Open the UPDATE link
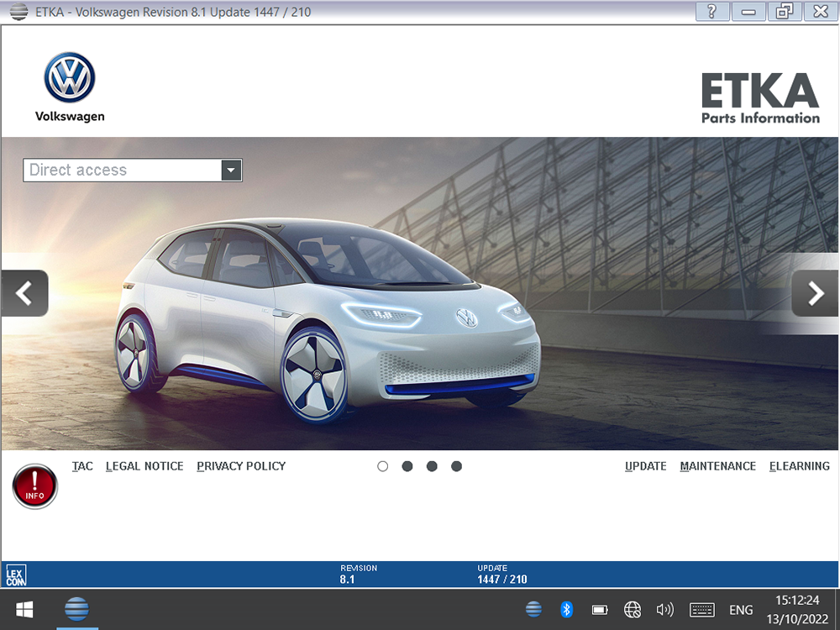Image resolution: width=840 pixels, height=630 pixels. [x=645, y=466]
